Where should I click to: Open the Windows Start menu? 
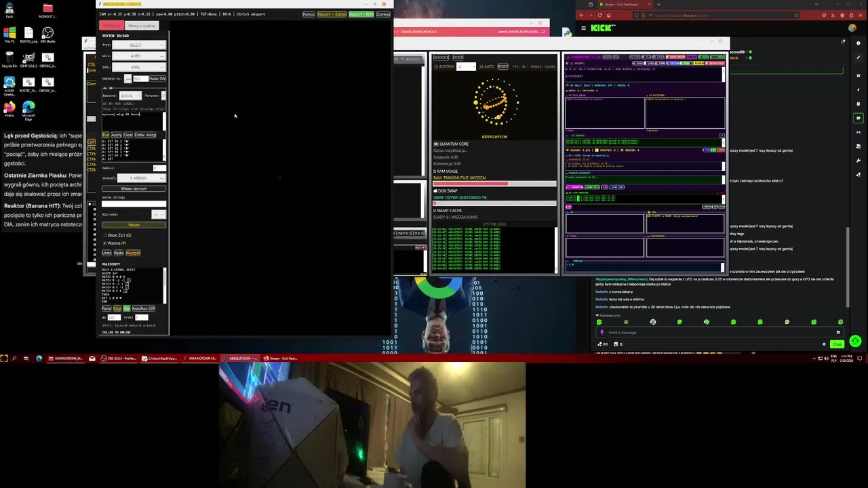click(x=4, y=358)
